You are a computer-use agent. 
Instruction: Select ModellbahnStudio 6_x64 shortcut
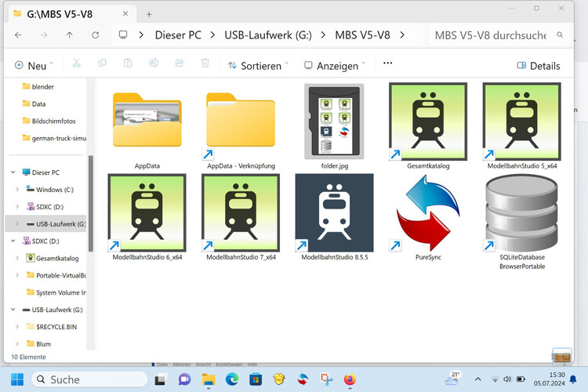pos(147,218)
